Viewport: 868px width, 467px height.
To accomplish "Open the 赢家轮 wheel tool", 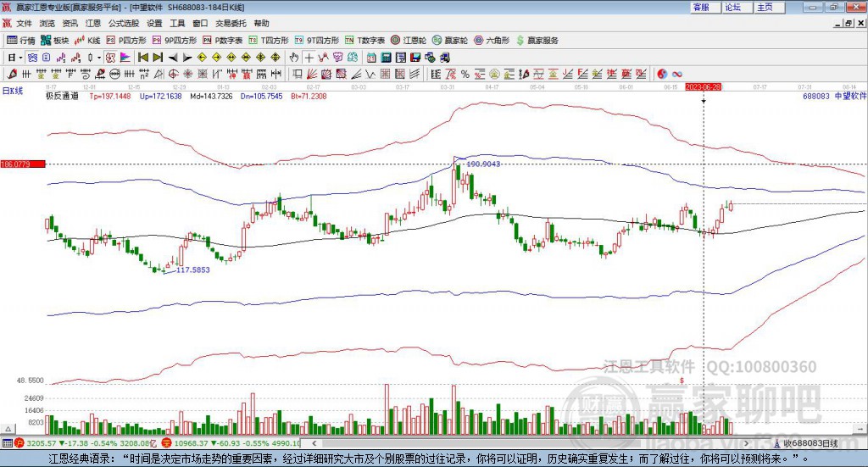I will click(x=450, y=41).
